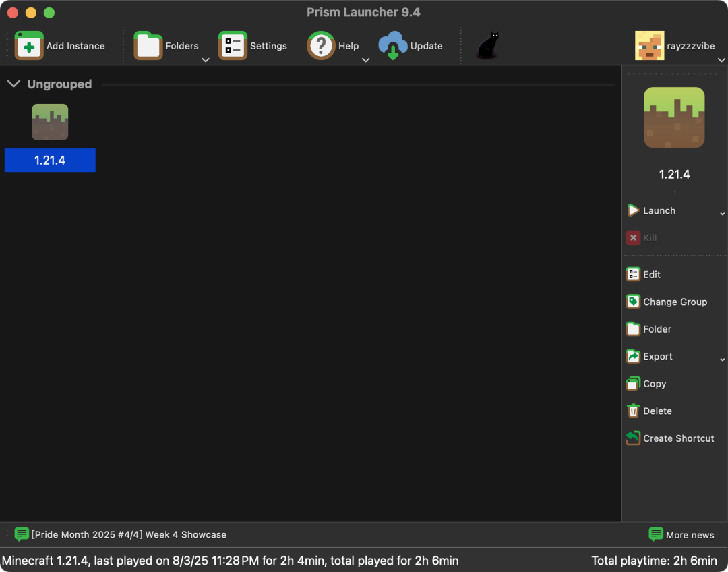Click the Total playtime status text
The height and width of the screenshot is (572, 728).
[x=654, y=561]
